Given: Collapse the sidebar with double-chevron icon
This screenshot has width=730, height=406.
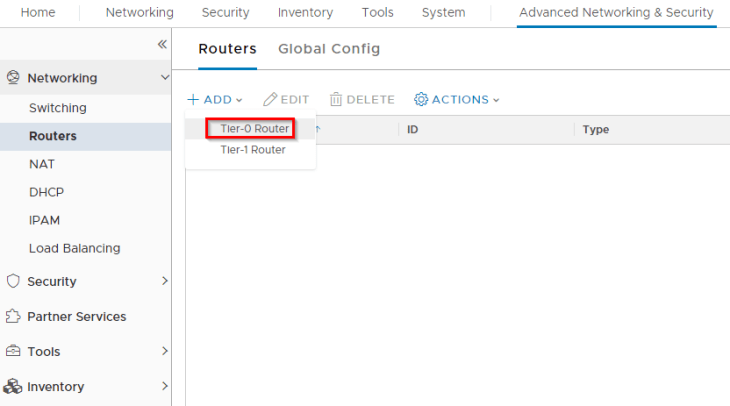Looking at the screenshot, I should click(162, 45).
